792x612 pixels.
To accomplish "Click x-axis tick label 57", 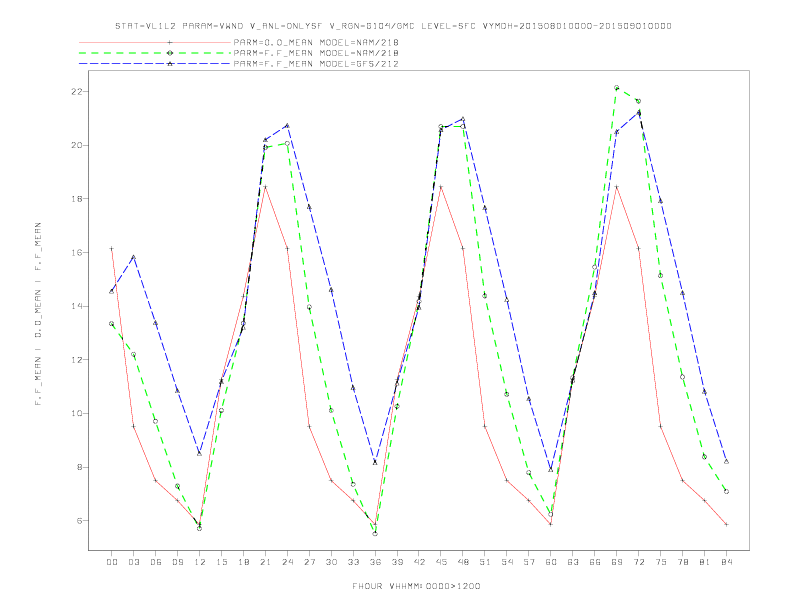I will [x=529, y=562].
